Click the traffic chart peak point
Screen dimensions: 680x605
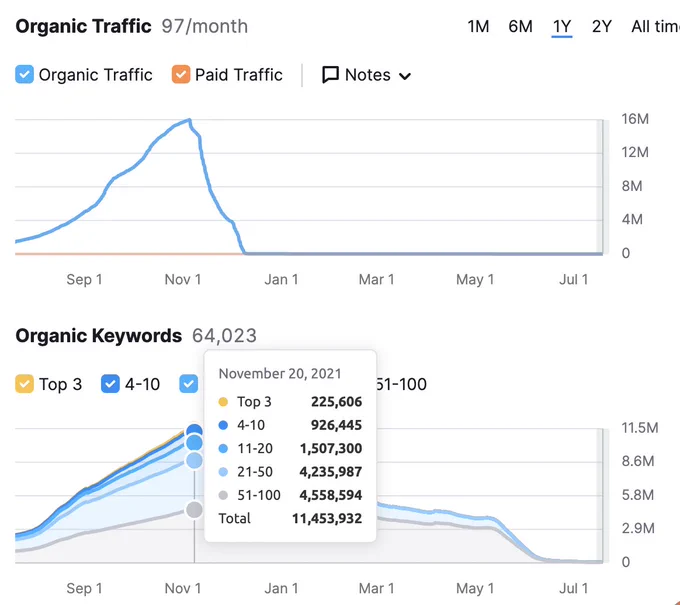pos(190,120)
